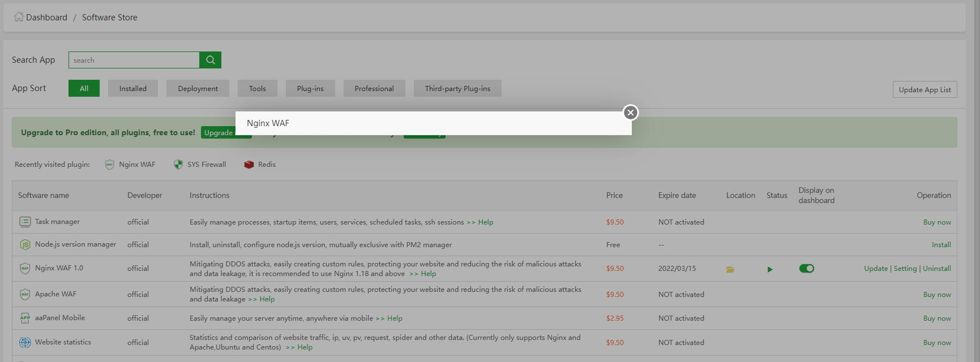Open Help link for aaPanel Mobile
This screenshot has width=980, height=362.
tap(395, 318)
